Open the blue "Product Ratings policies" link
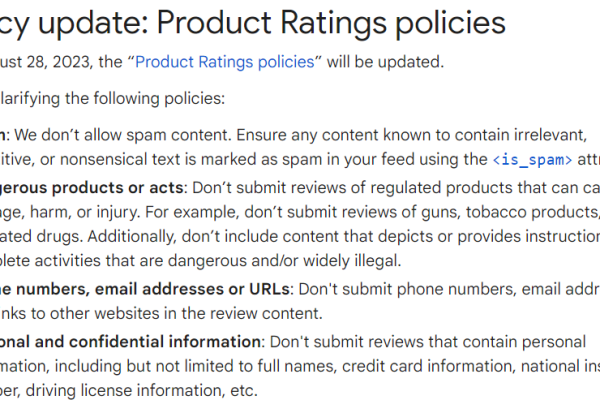 click(x=225, y=62)
